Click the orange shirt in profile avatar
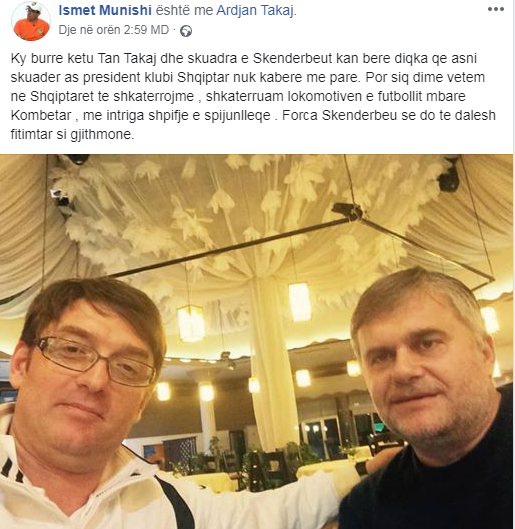This screenshot has width=515, height=529. coord(31,31)
